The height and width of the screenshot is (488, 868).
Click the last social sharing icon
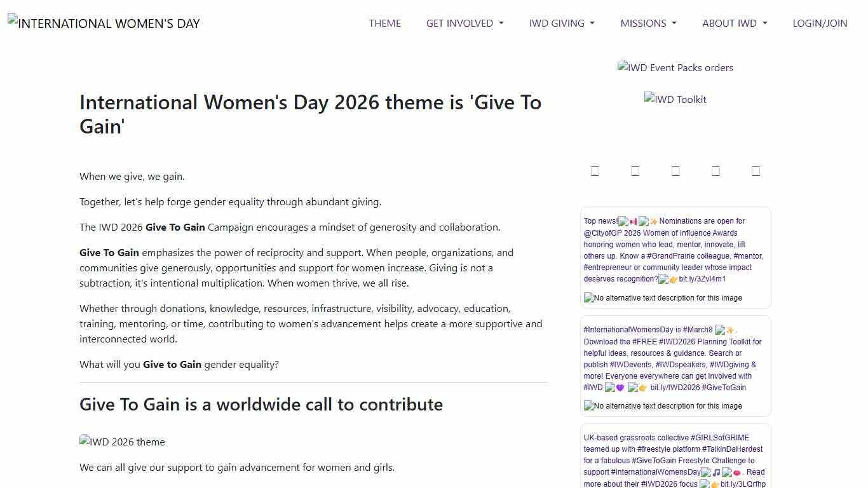tap(756, 170)
